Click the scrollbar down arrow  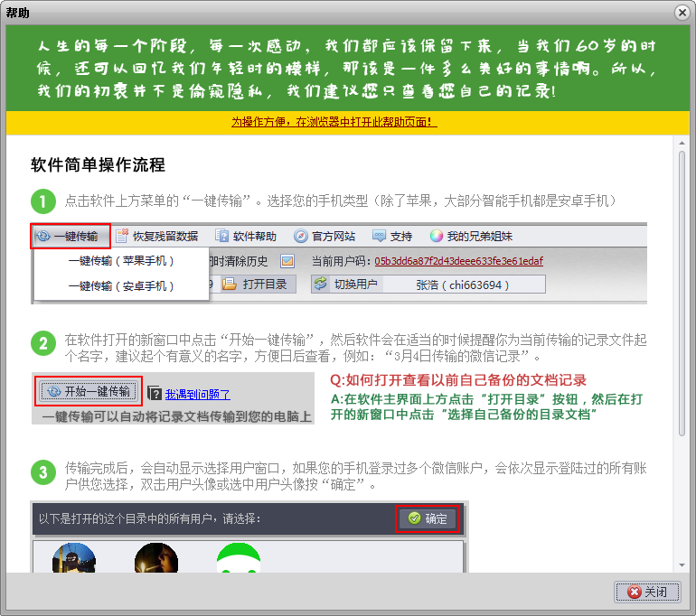tap(682, 565)
